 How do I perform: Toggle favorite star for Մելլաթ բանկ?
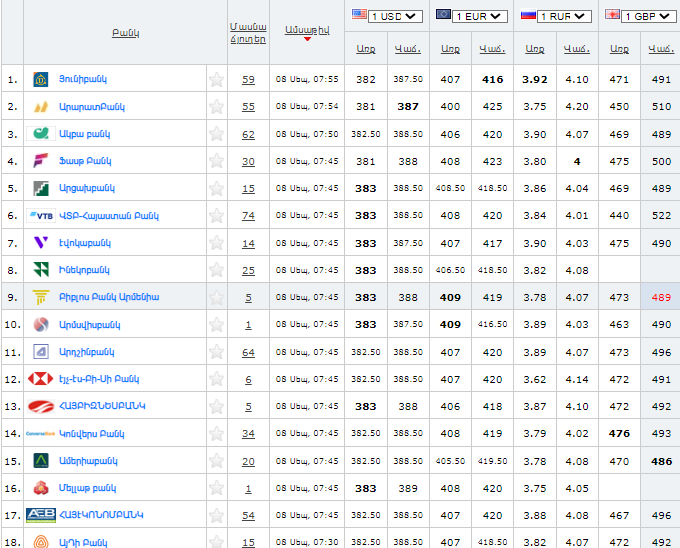click(216, 488)
